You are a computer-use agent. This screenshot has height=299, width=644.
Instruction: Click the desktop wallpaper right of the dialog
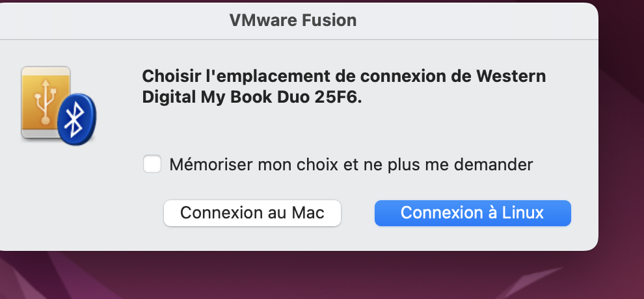coord(621,123)
